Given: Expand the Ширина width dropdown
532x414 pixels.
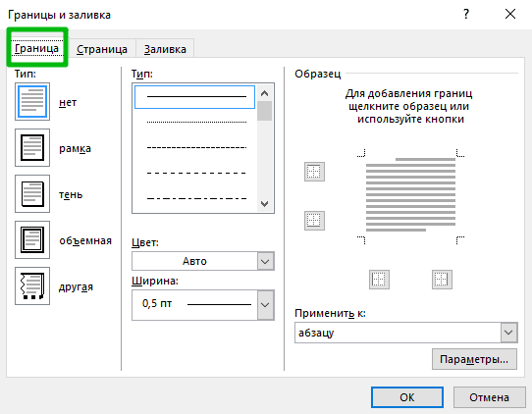Looking at the screenshot, I should [x=203, y=305].
